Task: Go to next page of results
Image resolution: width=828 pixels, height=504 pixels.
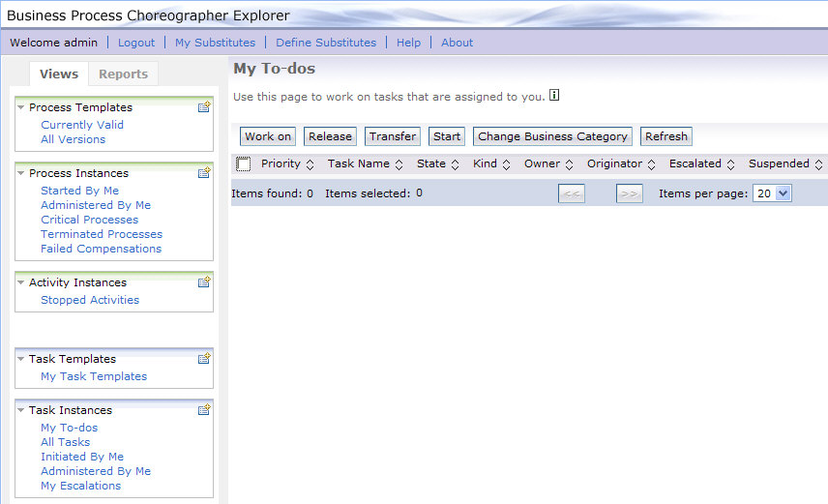Action: click(629, 194)
